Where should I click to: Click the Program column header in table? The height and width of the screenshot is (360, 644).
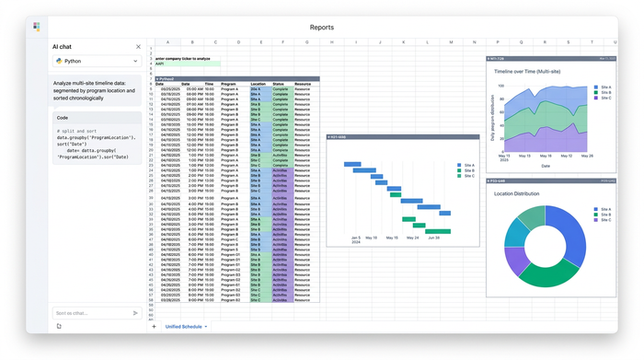[x=235, y=84]
